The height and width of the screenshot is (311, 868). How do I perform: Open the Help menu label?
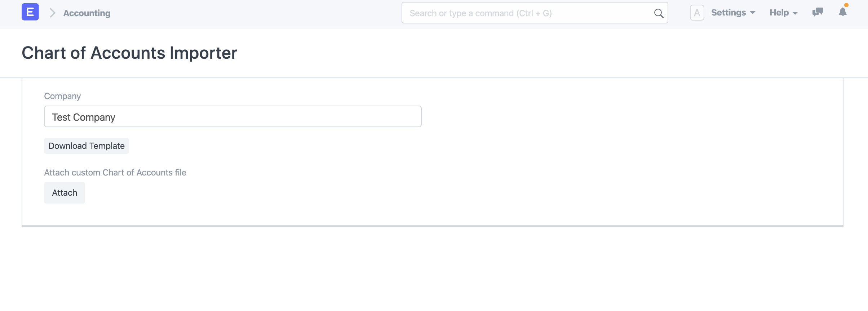point(779,13)
